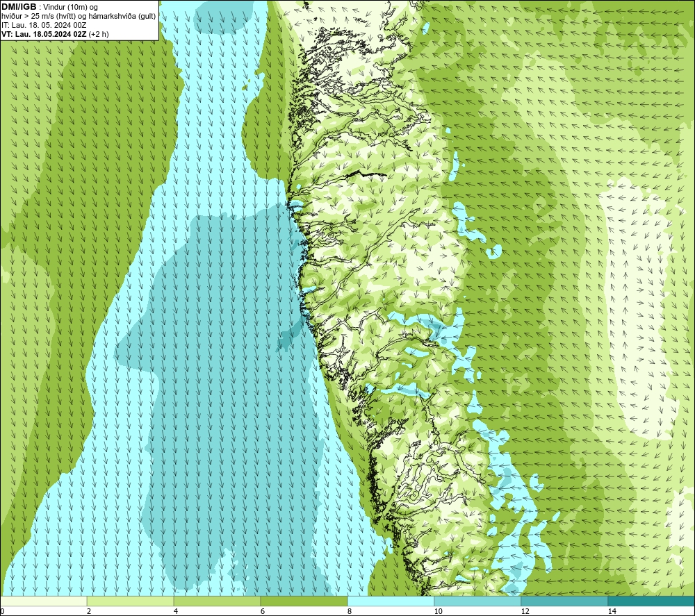Click 'IT: Lau. 18. 05. 2024 00Z' text
This screenshot has height=616, width=695.
click(x=44, y=25)
